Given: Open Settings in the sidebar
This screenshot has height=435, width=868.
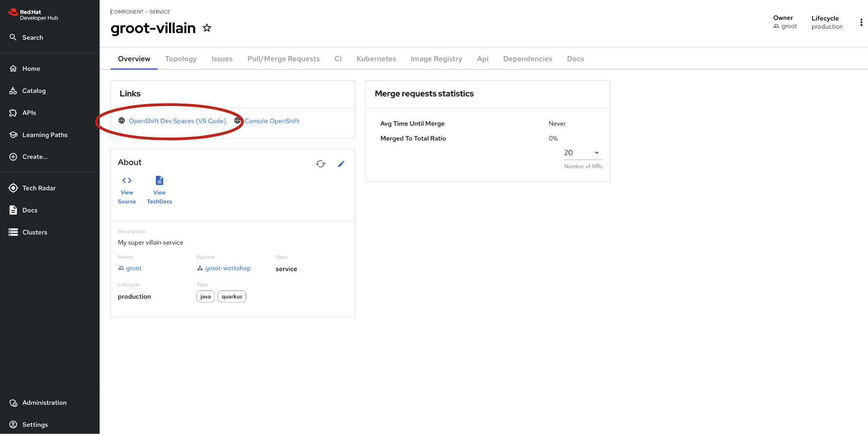Looking at the screenshot, I should pyautogui.click(x=28, y=425).
